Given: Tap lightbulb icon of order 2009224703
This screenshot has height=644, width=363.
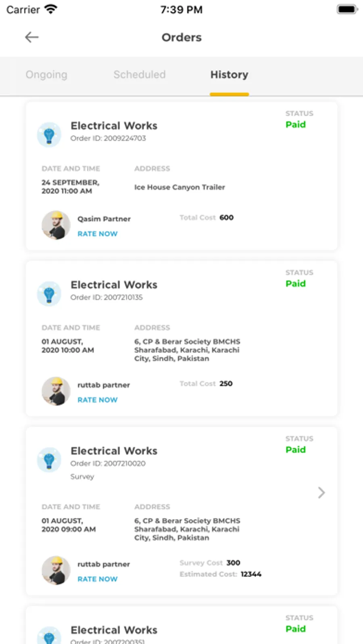Looking at the screenshot, I should pyautogui.click(x=49, y=135).
